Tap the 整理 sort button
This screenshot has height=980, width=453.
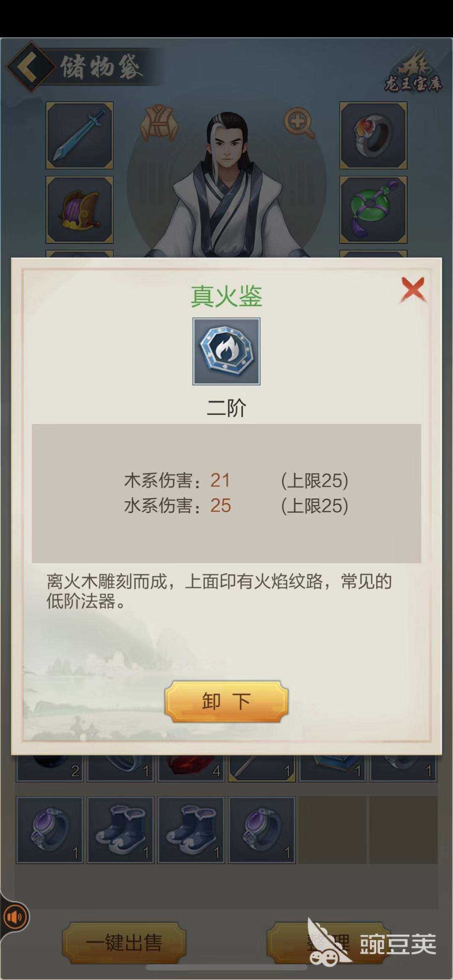tap(326, 943)
